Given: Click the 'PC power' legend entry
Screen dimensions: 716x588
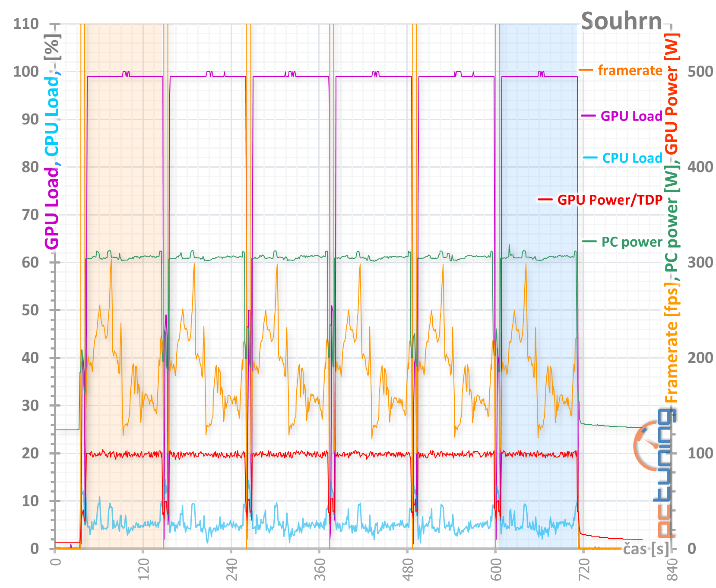Looking at the screenshot, I should pyautogui.click(x=632, y=242).
